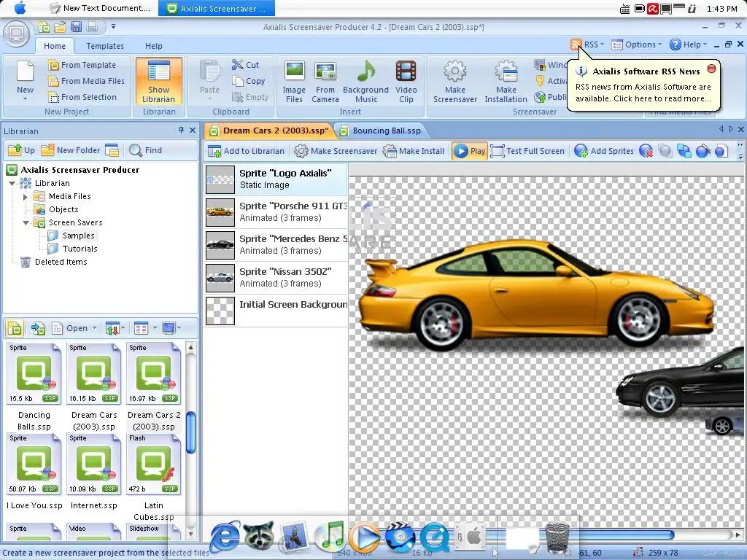
Task: Go Up in Librarian
Action: point(21,150)
